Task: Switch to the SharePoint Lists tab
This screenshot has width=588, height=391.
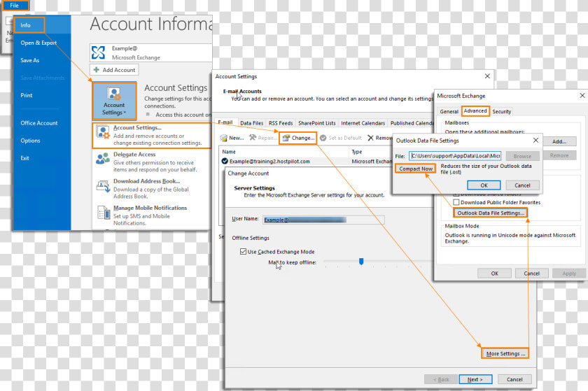Action: [x=317, y=123]
